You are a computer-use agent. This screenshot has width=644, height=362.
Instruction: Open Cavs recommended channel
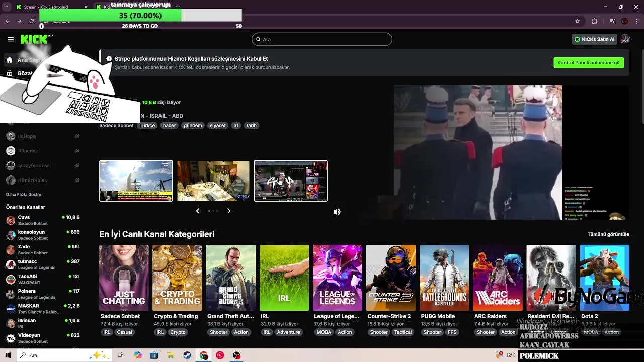pyautogui.click(x=43, y=220)
